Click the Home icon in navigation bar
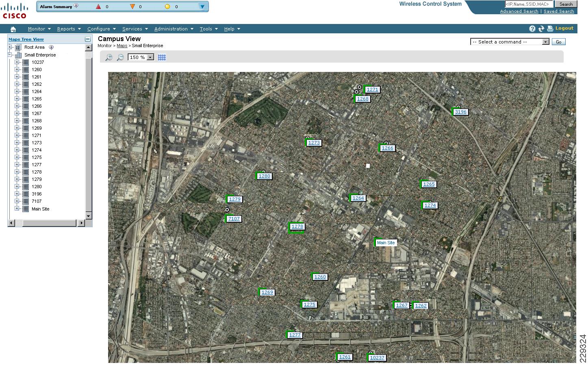 point(13,29)
